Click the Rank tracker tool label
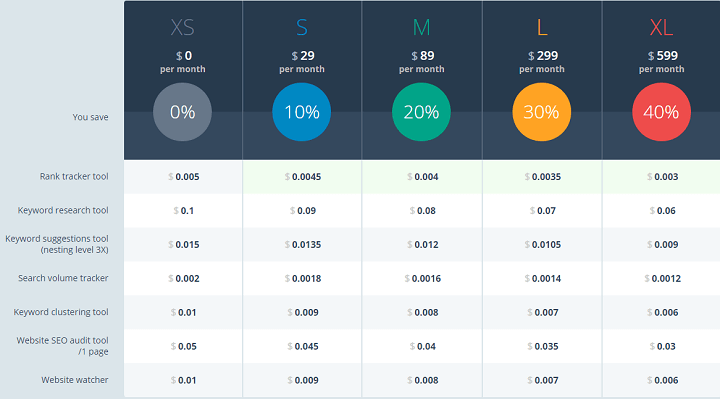 click(x=74, y=176)
